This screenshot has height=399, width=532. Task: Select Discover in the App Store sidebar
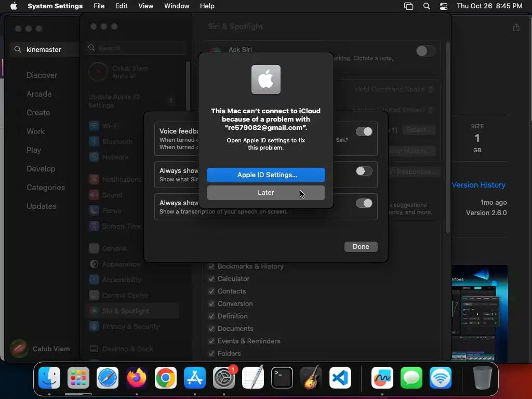tap(42, 75)
